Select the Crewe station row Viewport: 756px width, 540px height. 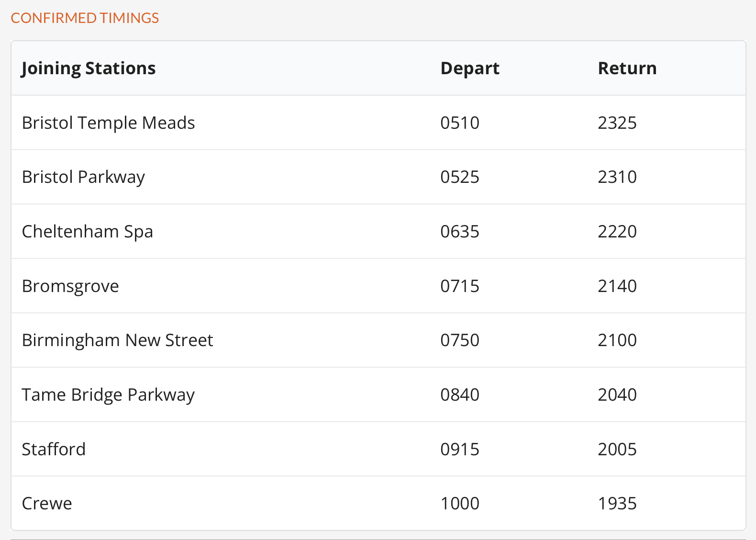pyautogui.click(x=378, y=503)
